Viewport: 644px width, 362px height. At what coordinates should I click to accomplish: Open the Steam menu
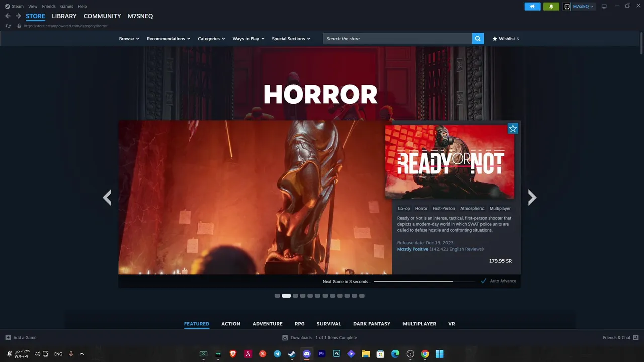(x=18, y=6)
